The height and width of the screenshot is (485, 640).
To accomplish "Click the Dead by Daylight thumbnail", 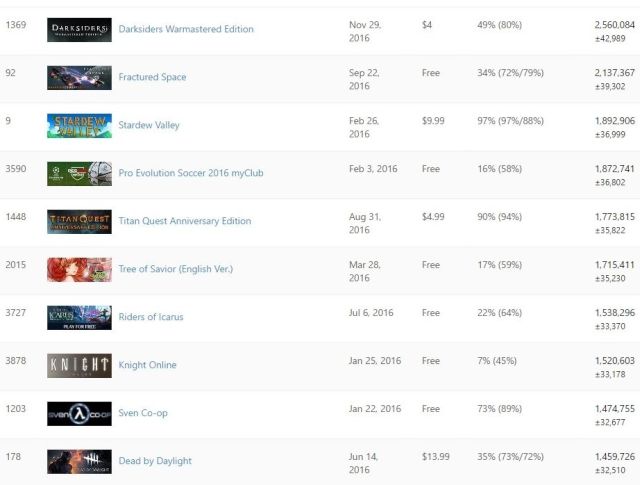I will point(79,462).
